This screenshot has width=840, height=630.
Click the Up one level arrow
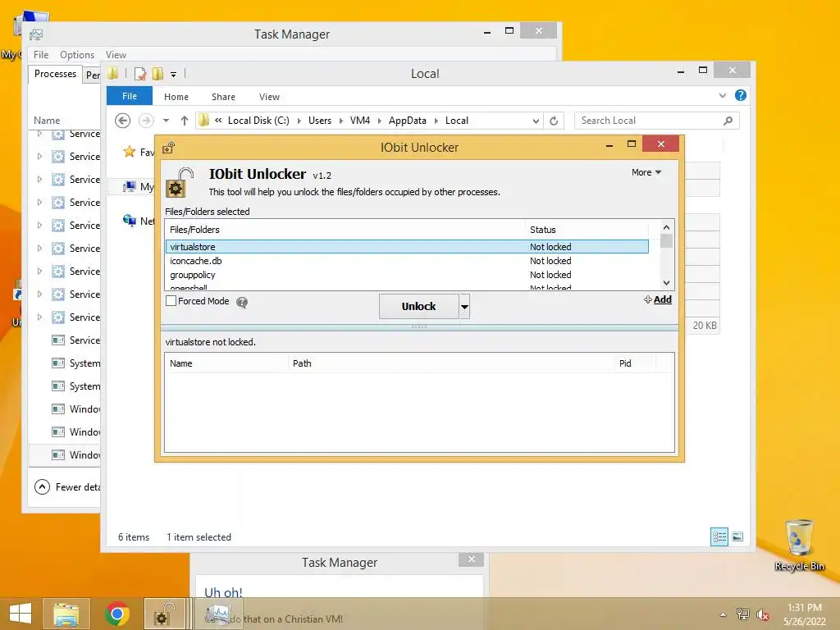pyautogui.click(x=185, y=121)
